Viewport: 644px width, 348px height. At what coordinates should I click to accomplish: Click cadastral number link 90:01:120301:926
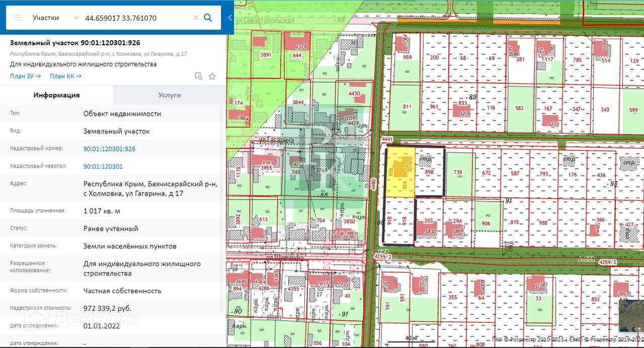[109, 149]
